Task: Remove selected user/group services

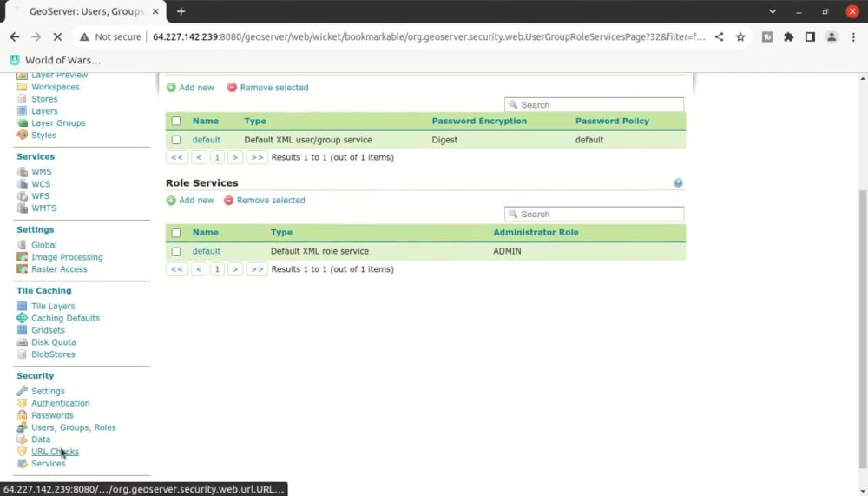Action: [268, 88]
